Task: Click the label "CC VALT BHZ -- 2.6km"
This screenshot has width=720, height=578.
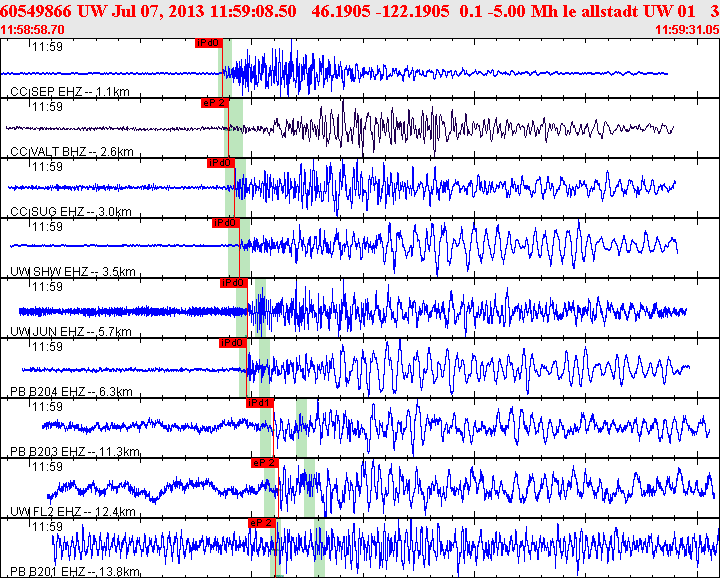Action: coord(72,152)
